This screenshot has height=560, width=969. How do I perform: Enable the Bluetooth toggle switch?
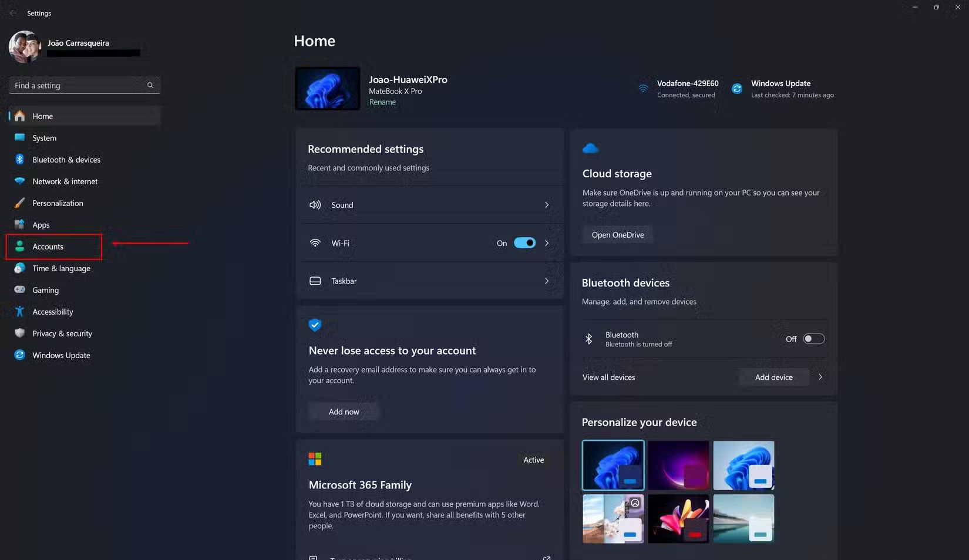(813, 339)
